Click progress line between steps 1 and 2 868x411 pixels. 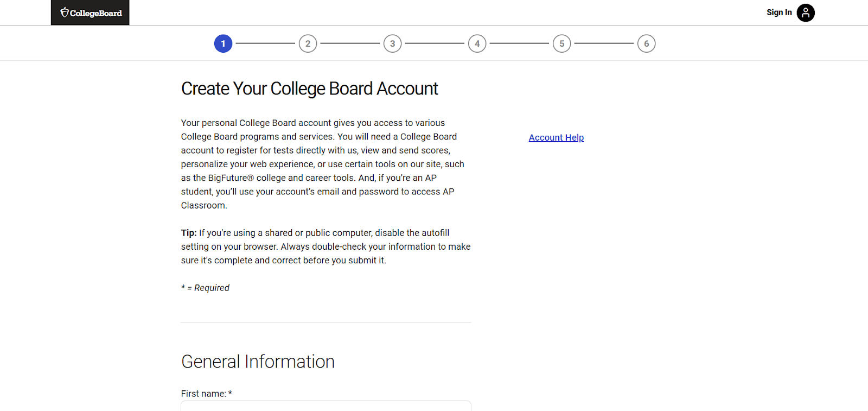tap(265, 43)
